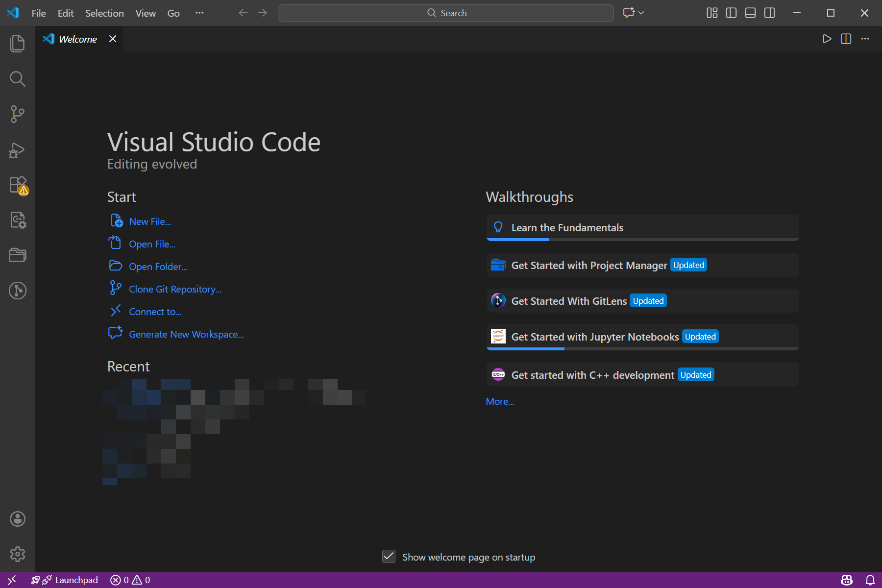Open notifications bell in status bar
Image resolution: width=882 pixels, height=588 pixels.
point(870,580)
